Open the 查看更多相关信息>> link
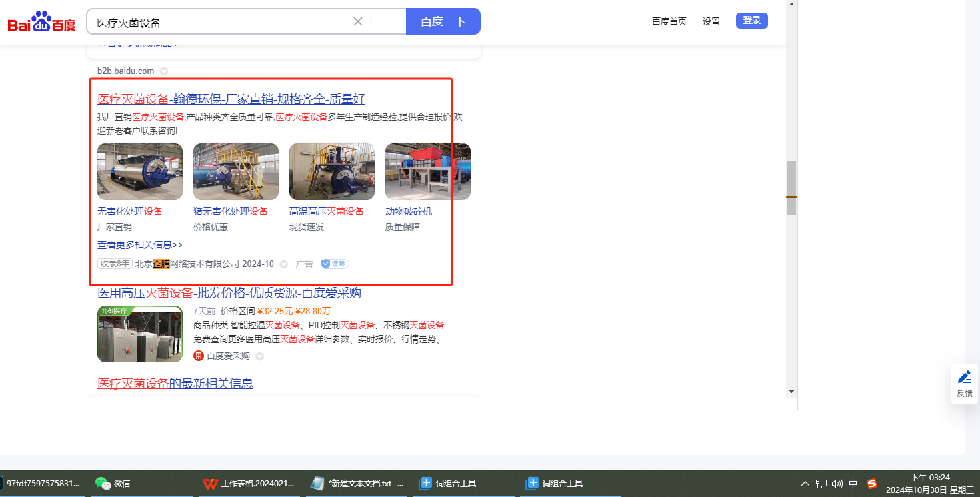 [140, 245]
